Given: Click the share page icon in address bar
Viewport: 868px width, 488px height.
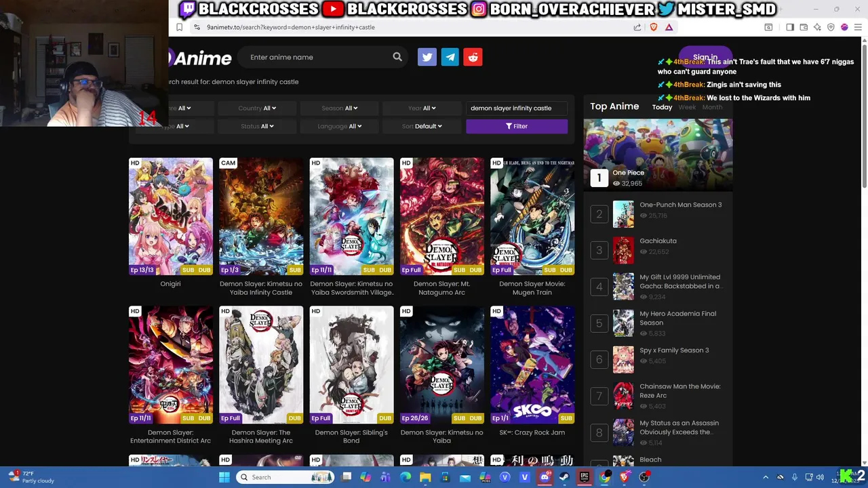Looking at the screenshot, I should [x=637, y=27].
